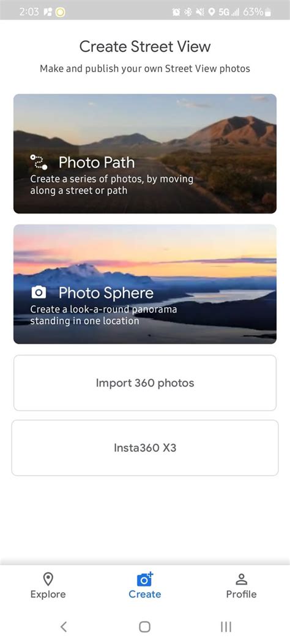Tap the Photo Path dotted route icon
Screen dimensions: 290x644
39,162
